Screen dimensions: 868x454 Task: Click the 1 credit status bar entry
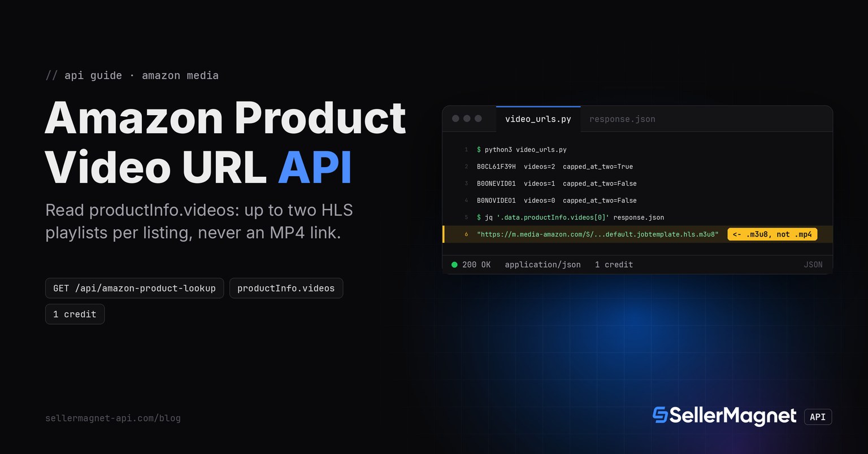[x=614, y=264]
